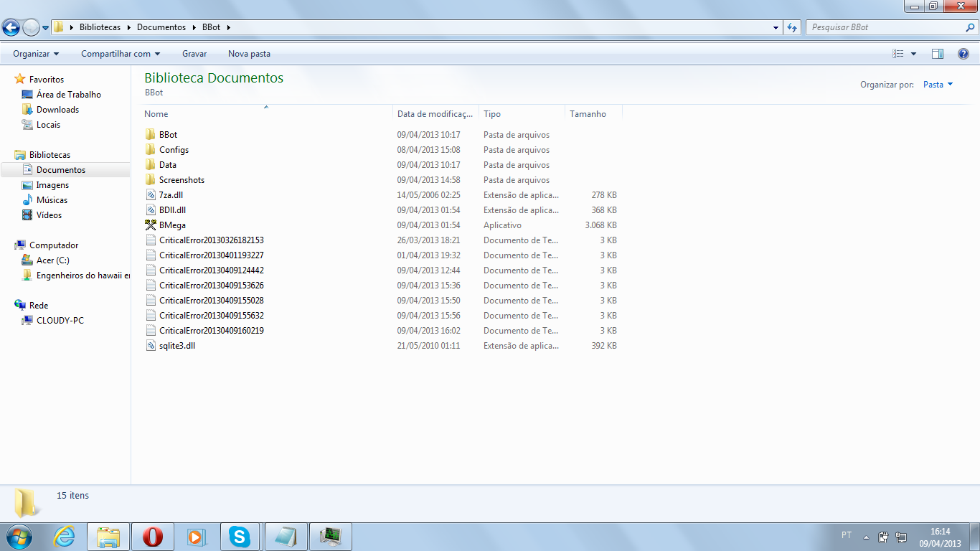Viewport: 980px width, 551px height.
Task: Open the Organizar por Pasta dropdown
Action: click(x=938, y=85)
